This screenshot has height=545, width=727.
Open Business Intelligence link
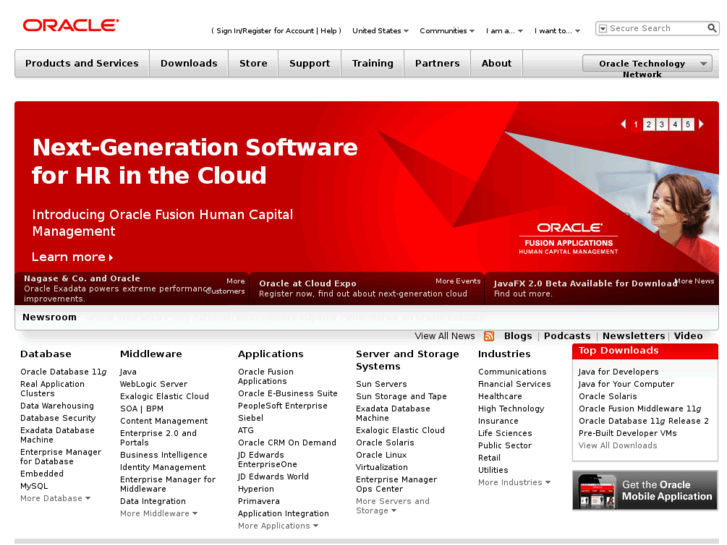[163, 455]
